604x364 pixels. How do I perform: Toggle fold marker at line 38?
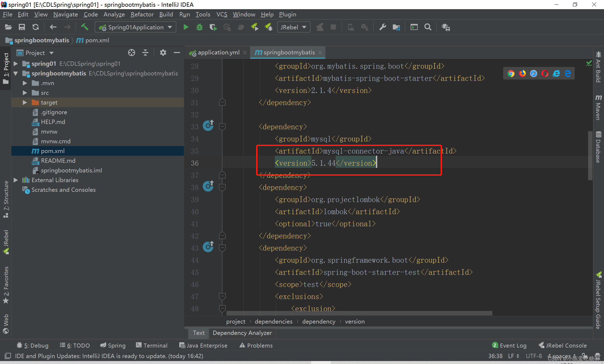pos(222,187)
